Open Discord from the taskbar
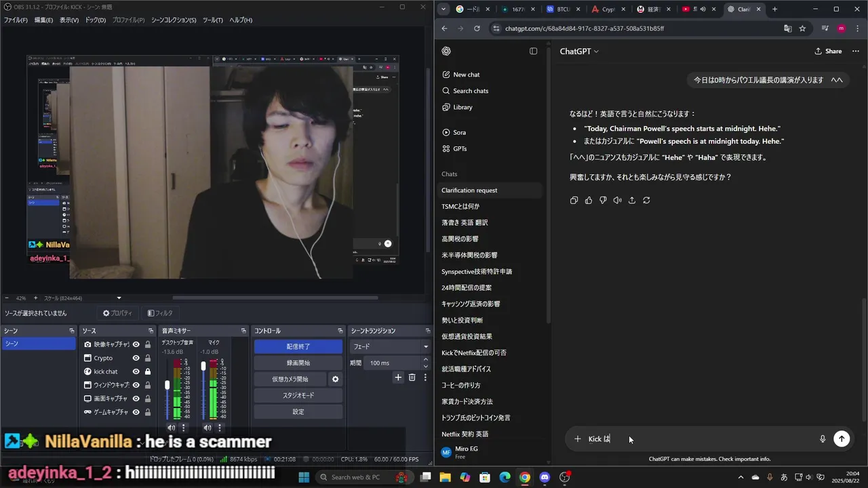Screen dimensions: 868x488 pyautogui.click(x=545, y=477)
